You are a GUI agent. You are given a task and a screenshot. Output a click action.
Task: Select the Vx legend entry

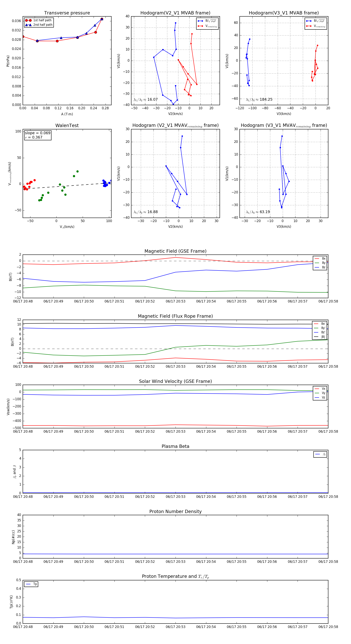(x=320, y=389)
